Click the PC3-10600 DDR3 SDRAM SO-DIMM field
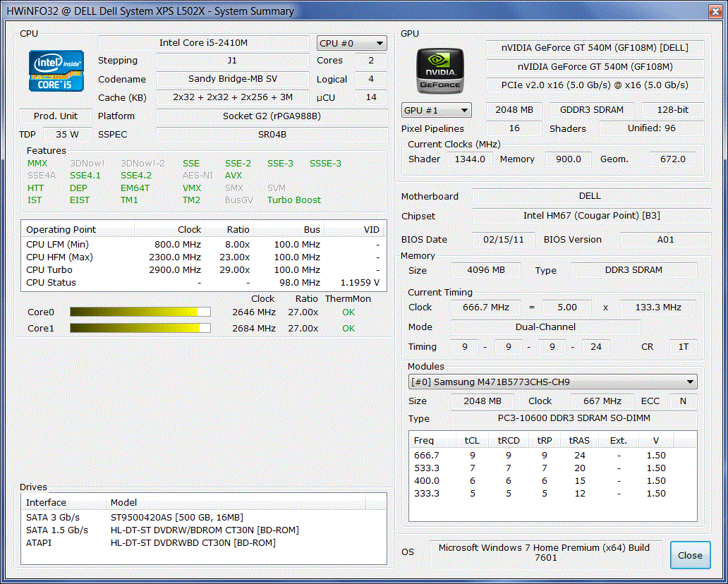 click(574, 418)
